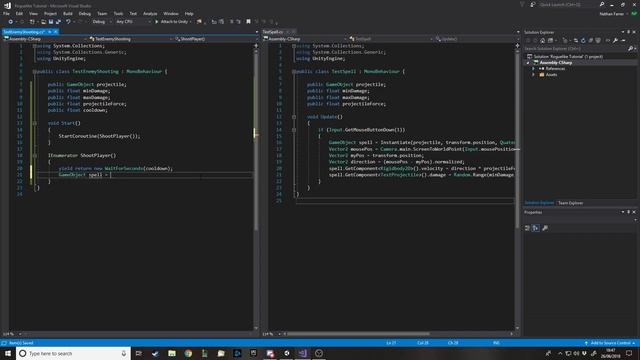
Task: Switch to the Team Explorer tab
Action: pos(570,203)
